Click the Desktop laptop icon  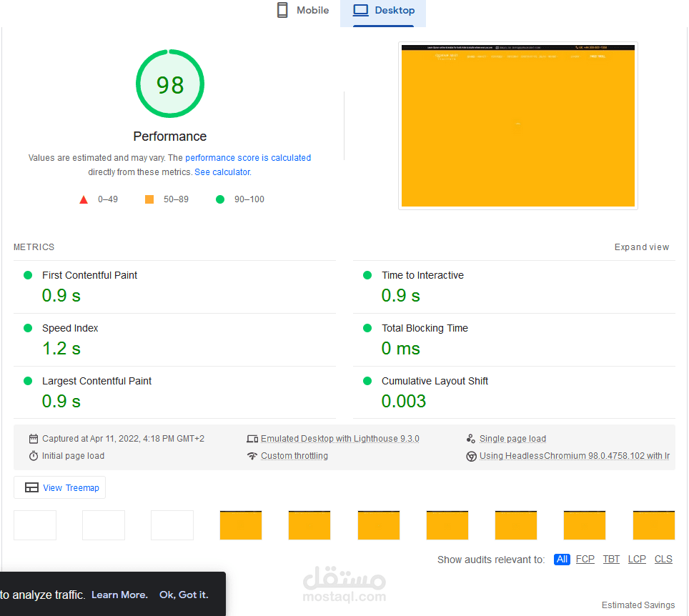(x=361, y=10)
